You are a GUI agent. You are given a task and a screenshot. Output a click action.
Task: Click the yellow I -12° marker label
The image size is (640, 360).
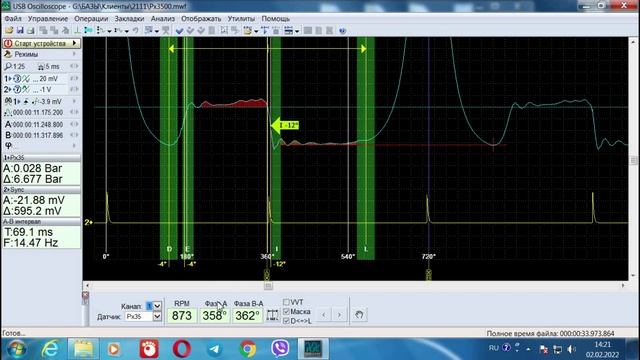click(x=285, y=125)
